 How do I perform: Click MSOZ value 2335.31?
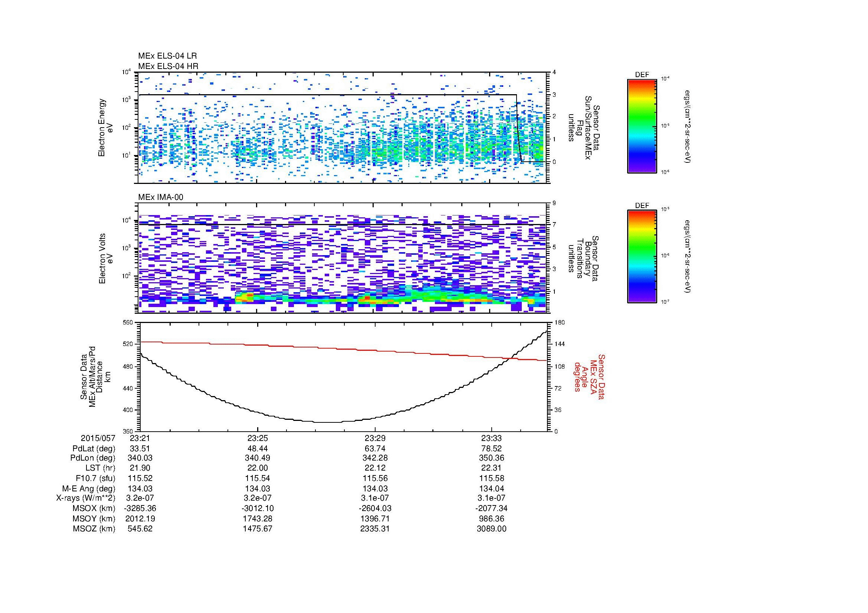pyautogui.click(x=375, y=529)
